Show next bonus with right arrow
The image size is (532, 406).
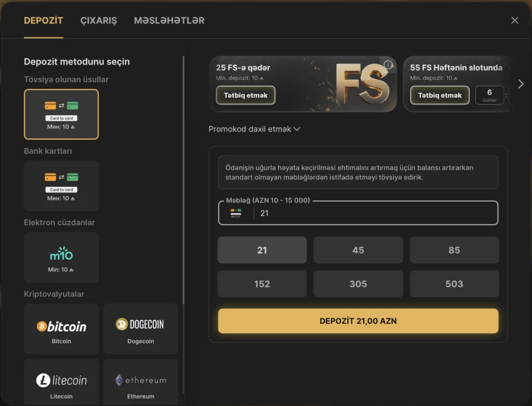pyautogui.click(x=521, y=84)
